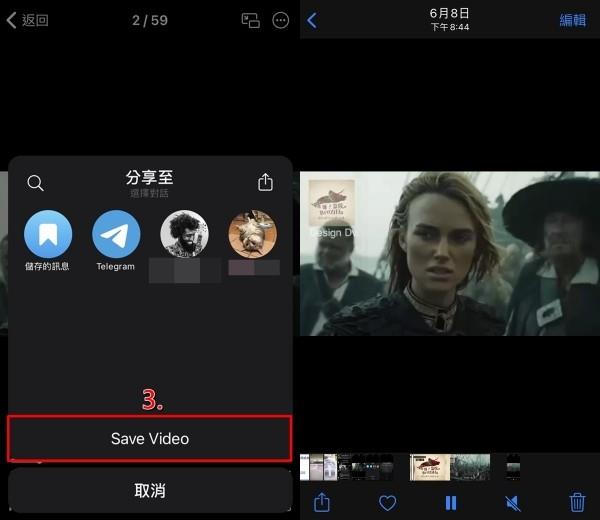600x520 pixels.
Task: Tap the picture-in-picture icon
Action: pyautogui.click(x=250, y=20)
